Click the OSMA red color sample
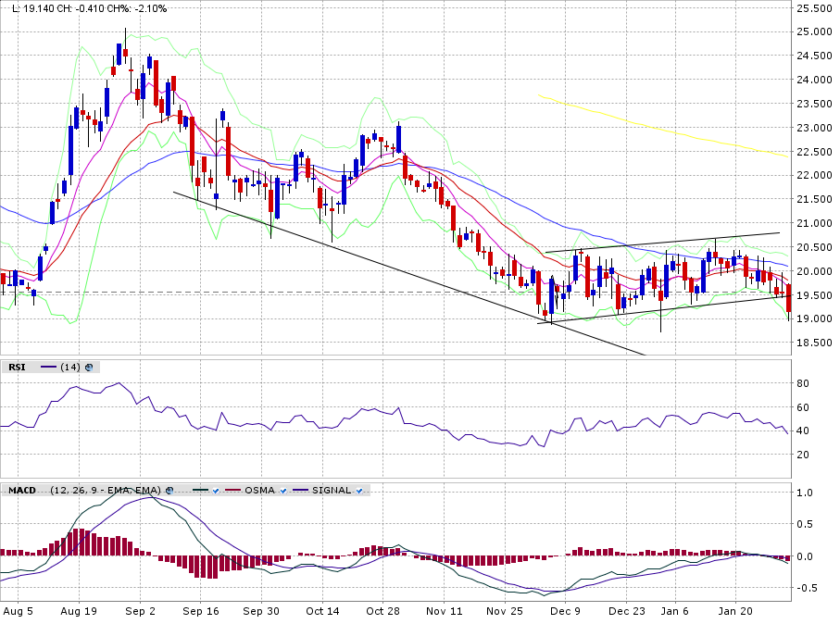The height and width of the screenshot is (624, 840). 230,490
